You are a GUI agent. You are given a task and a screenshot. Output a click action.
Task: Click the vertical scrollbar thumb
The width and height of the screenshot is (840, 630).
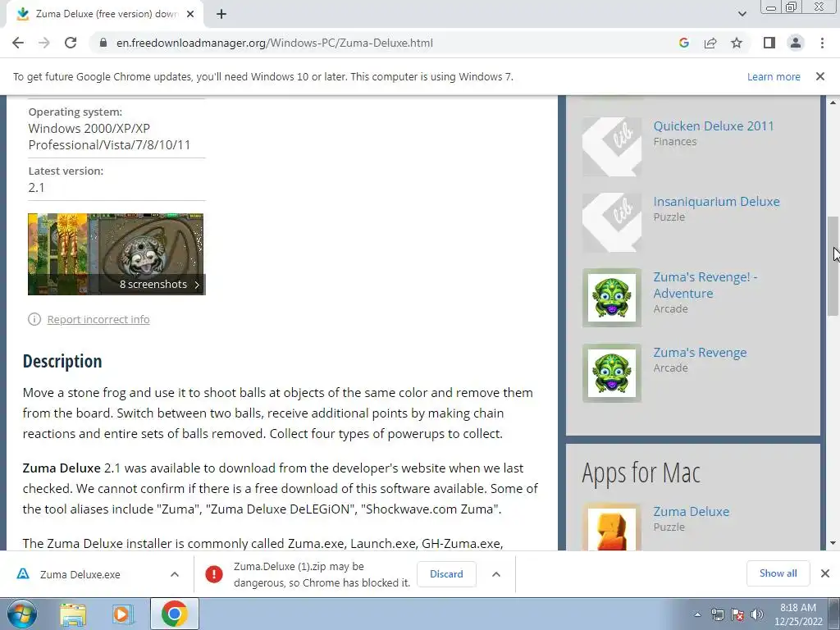833,267
